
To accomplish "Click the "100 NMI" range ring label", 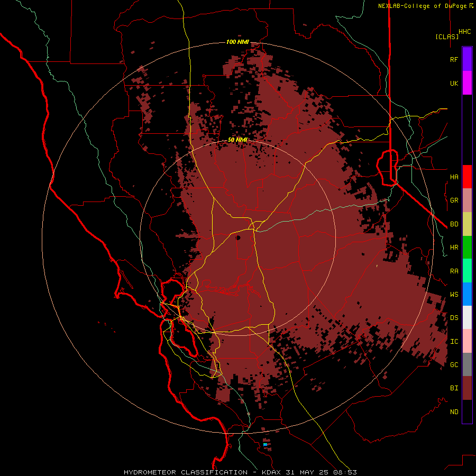I will point(237,42).
